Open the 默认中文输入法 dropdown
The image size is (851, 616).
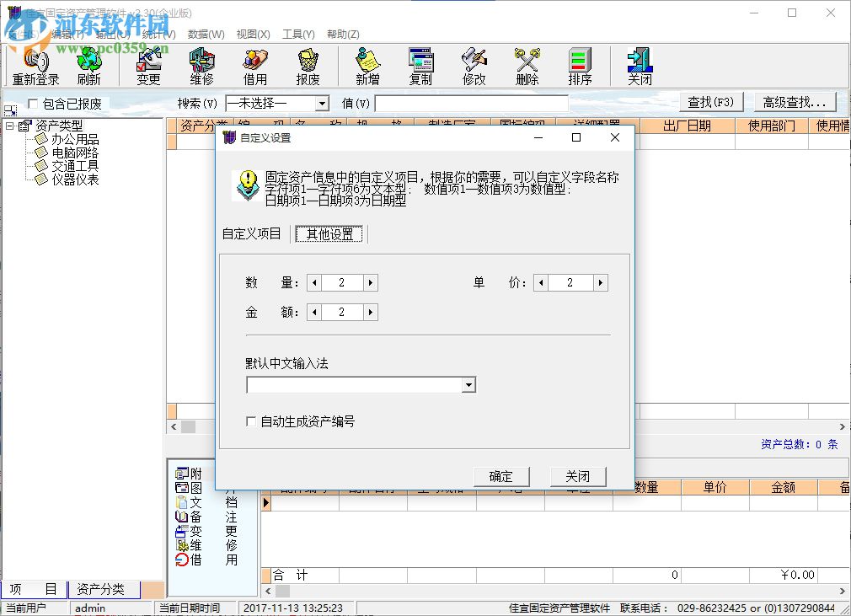click(x=469, y=385)
